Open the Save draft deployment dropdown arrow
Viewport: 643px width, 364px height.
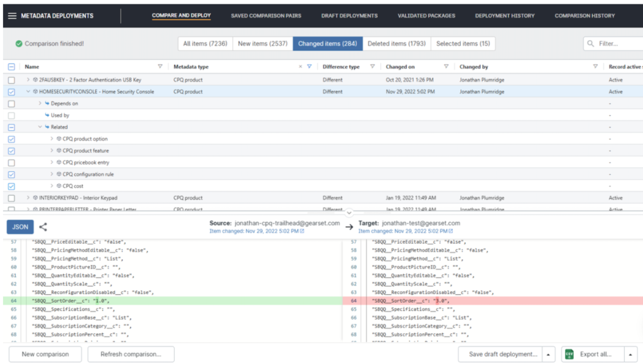548,354
